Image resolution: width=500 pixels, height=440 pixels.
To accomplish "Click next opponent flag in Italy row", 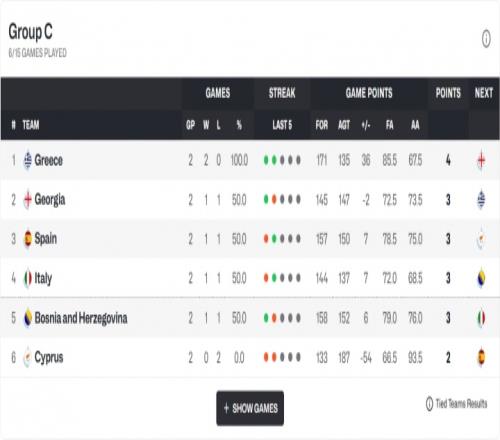I will (481, 278).
